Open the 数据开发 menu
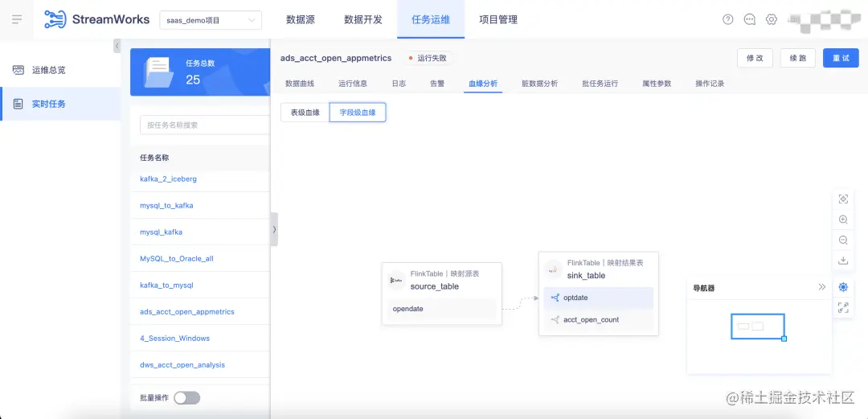868x419 pixels. coord(363,19)
